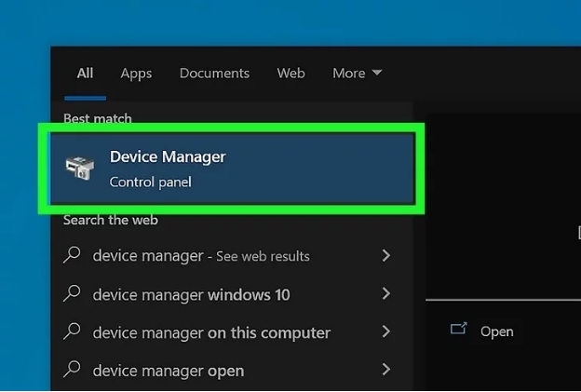Select 'device manager on this computer' suggestion

point(211,332)
